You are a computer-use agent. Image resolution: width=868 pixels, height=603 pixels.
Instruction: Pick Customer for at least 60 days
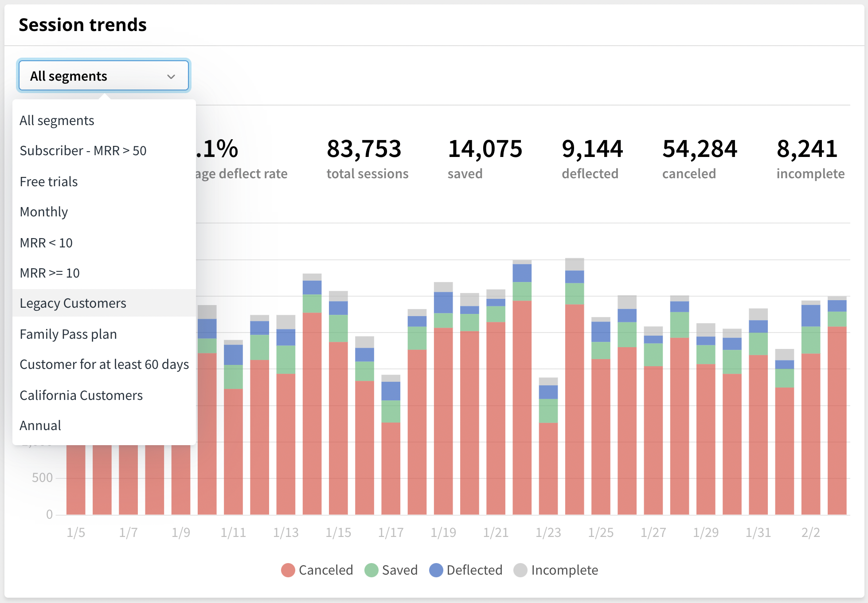click(104, 364)
